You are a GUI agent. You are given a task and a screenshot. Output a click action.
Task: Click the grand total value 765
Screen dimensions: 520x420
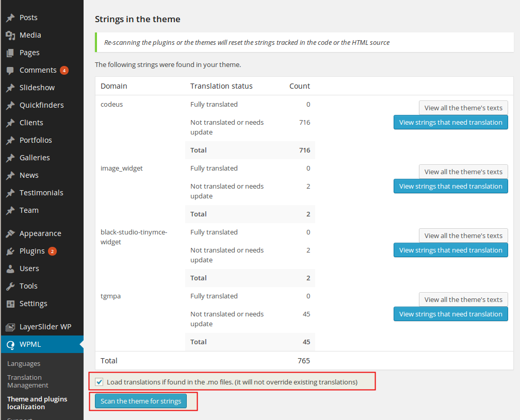[x=303, y=361]
